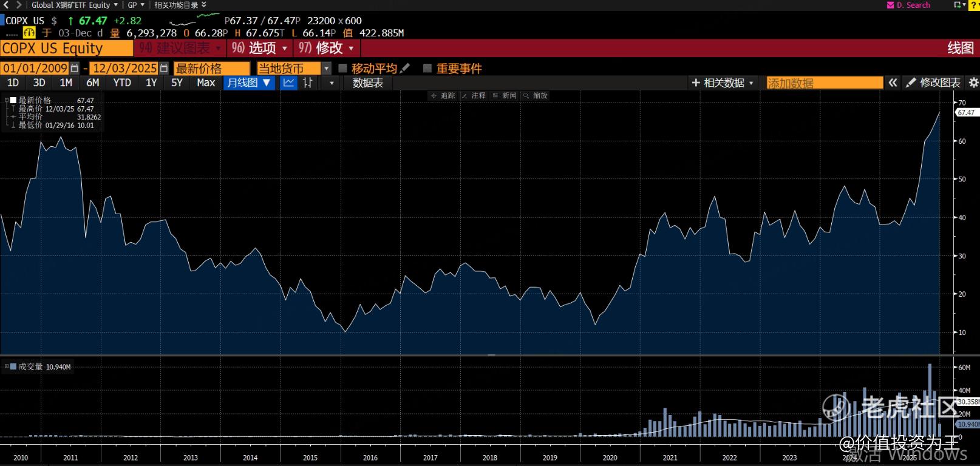
Task: Open the 96) 选项 menu
Action: [259, 48]
